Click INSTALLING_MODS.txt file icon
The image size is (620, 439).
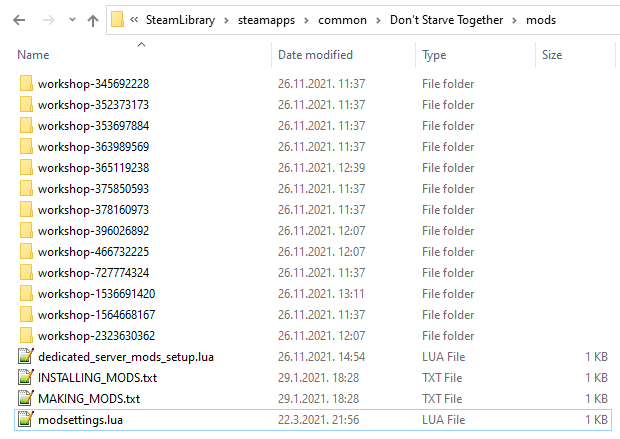pos(25,377)
